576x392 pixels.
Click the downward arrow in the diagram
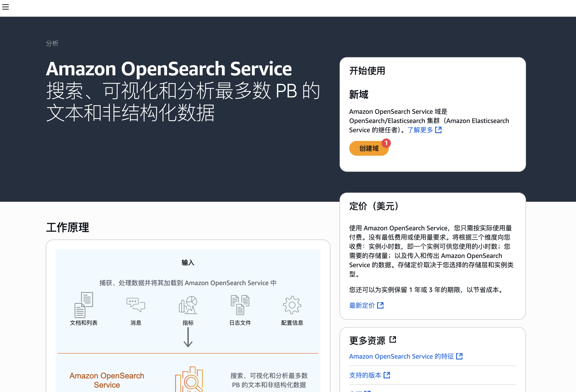coord(188,337)
